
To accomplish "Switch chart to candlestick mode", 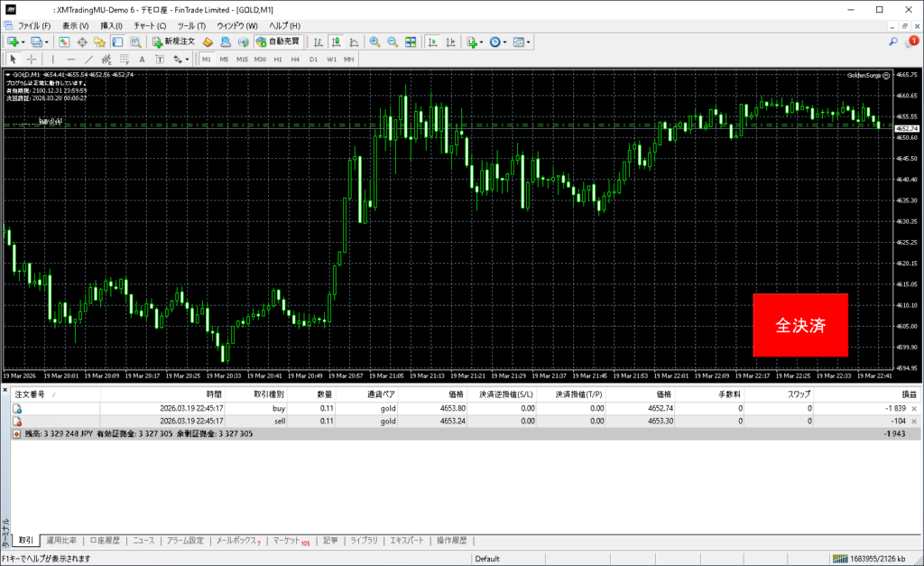I will 335,42.
